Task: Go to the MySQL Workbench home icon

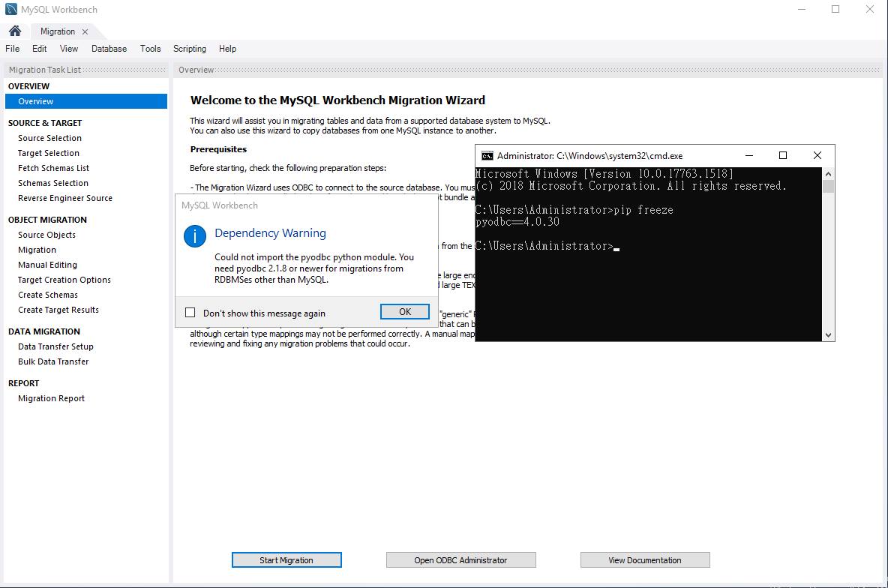Action: [x=15, y=31]
